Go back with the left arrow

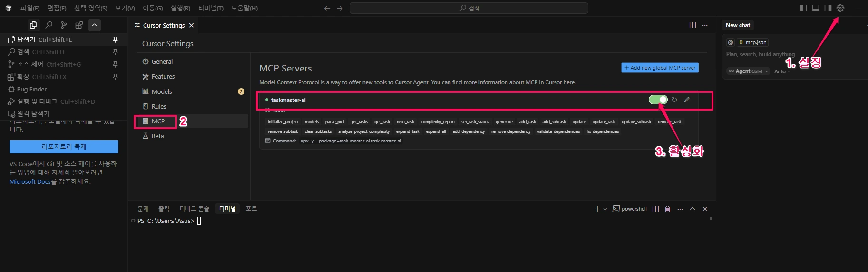coord(327,8)
